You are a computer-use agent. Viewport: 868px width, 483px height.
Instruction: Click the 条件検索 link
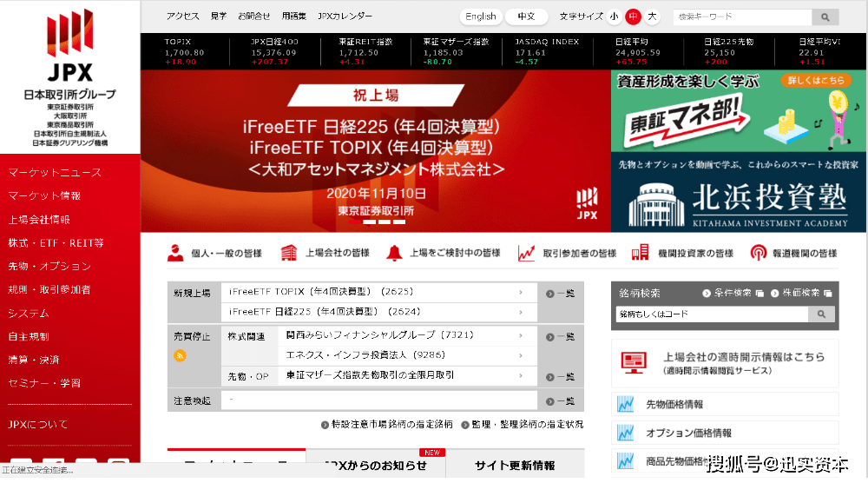(x=733, y=293)
